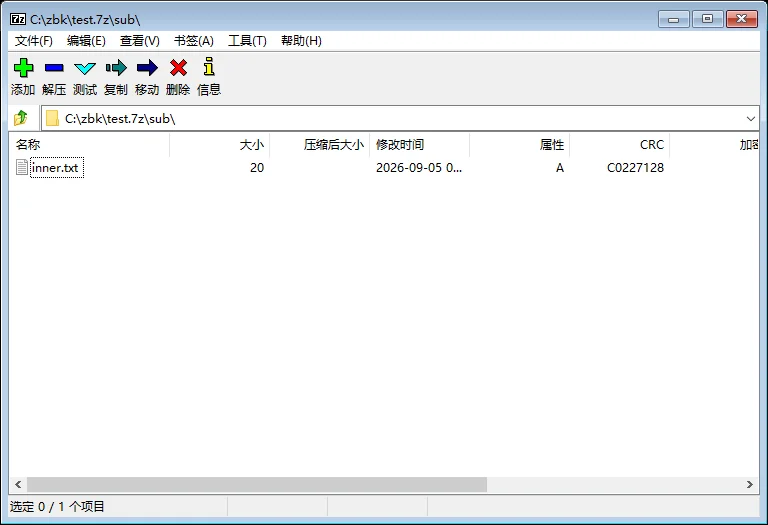Expand the address bar path dropdown

tap(750, 119)
